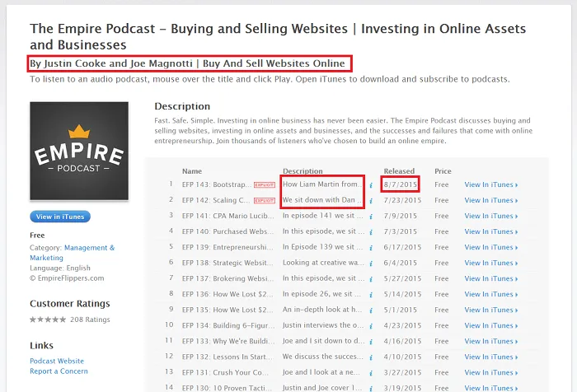Select the EFP 140: Purchased Webs episode

[228, 231]
